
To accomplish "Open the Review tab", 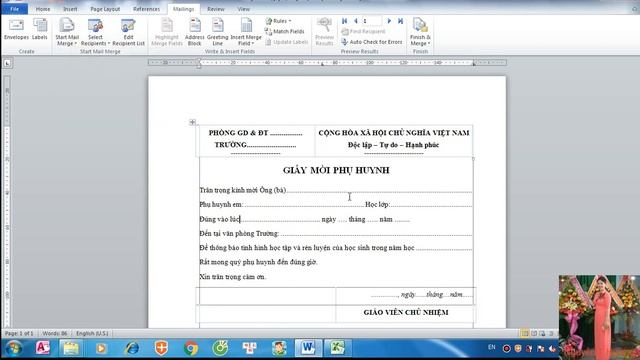I will [216, 9].
